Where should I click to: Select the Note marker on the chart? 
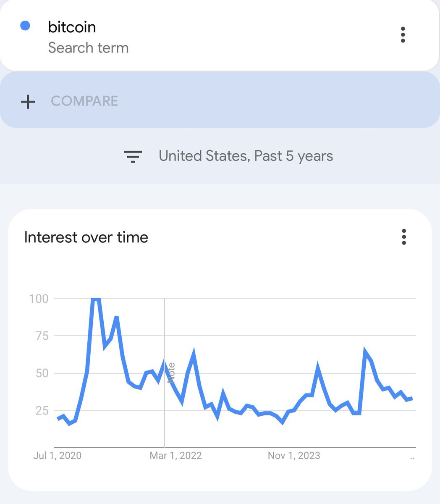tap(171, 373)
